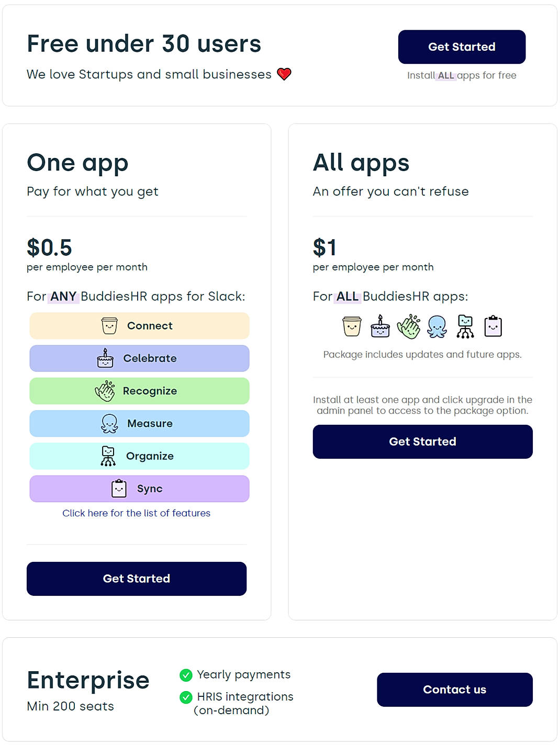560x745 pixels.
Task: Open the list of features link
Action: [136, 513]
